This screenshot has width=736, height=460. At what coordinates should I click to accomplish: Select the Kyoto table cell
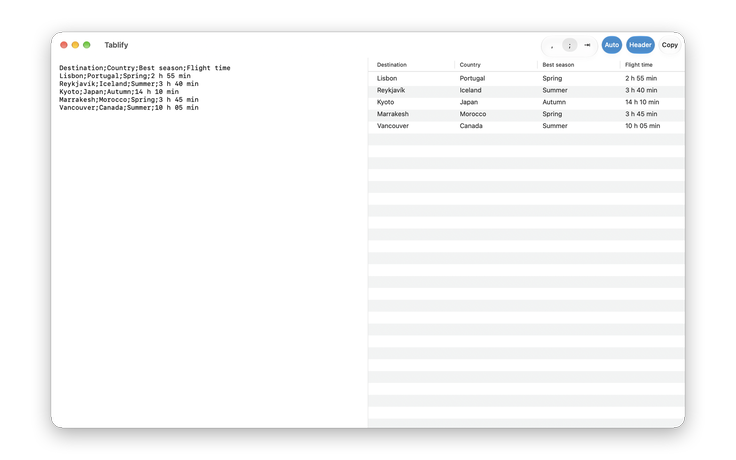[x=385, y=102]
